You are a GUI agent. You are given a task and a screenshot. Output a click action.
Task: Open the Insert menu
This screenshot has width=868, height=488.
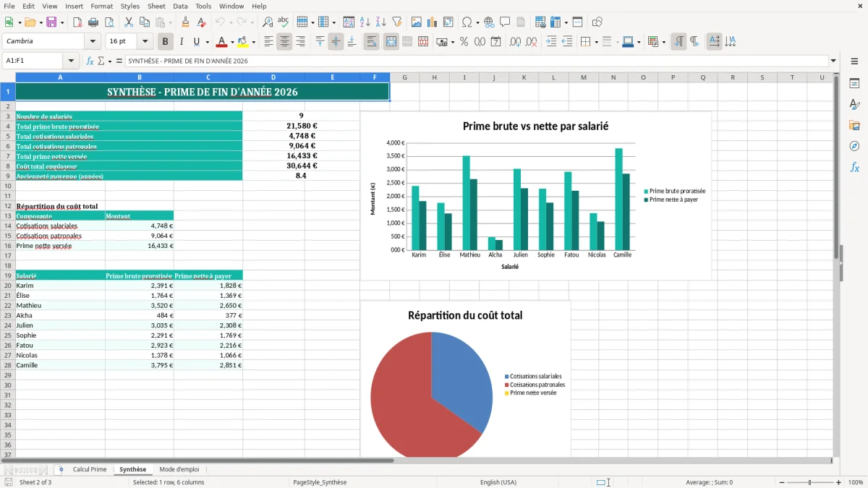(x=74, y=6)
